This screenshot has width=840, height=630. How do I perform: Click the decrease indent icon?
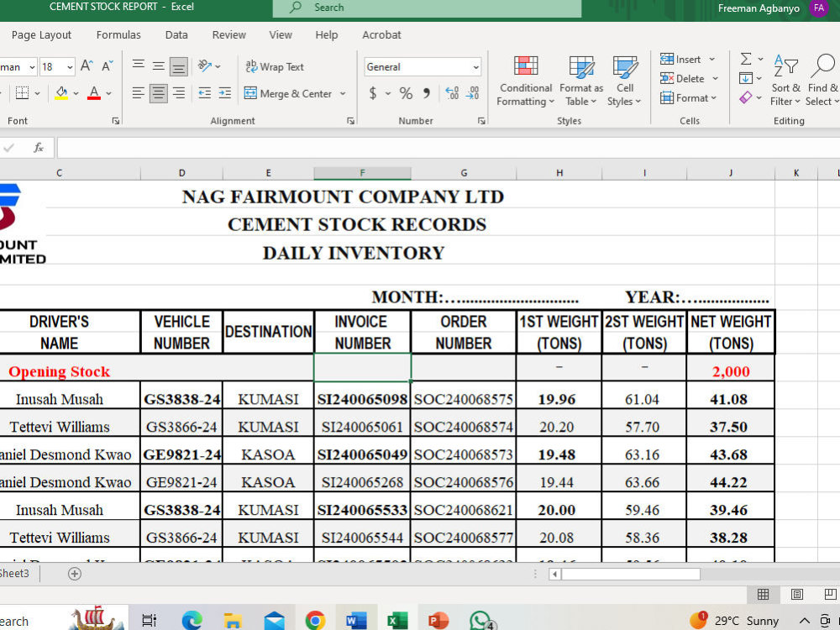click(205, 93)
